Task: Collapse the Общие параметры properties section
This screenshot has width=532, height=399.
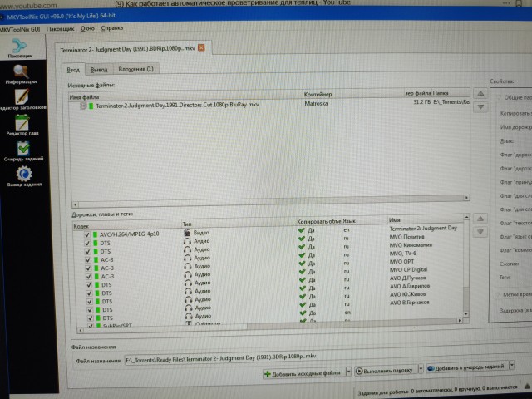Action: [499, 98]
